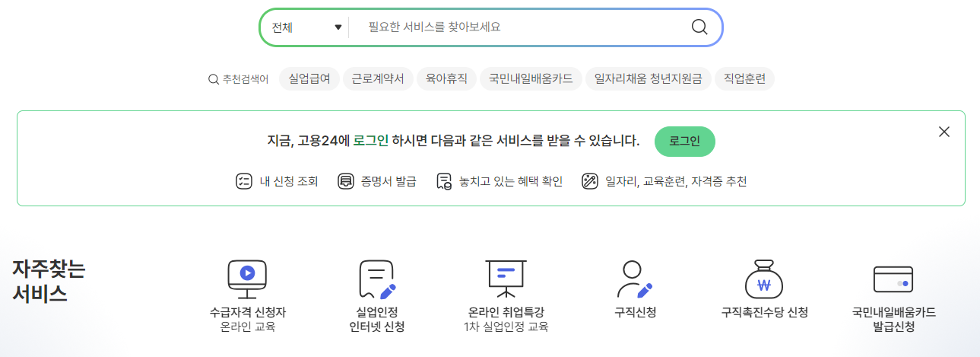Image resolution: width=980 pixels, height=357 pixels.
Task: Pick the 직업훈련 keyword chip
Action: coord(745,79)
